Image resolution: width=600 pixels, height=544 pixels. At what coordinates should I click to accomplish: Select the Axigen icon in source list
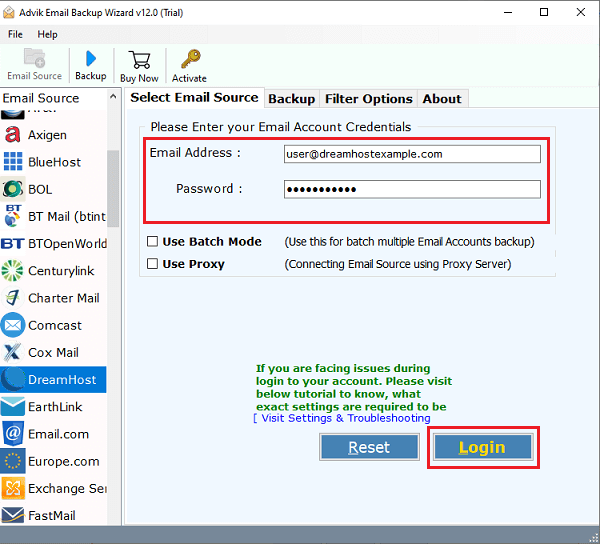(x=13, y=135)
